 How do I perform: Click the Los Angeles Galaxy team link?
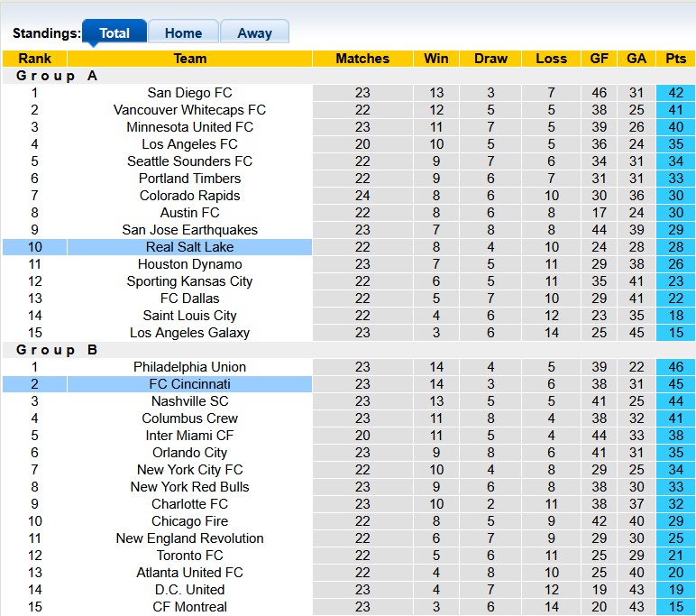point(189,333)
